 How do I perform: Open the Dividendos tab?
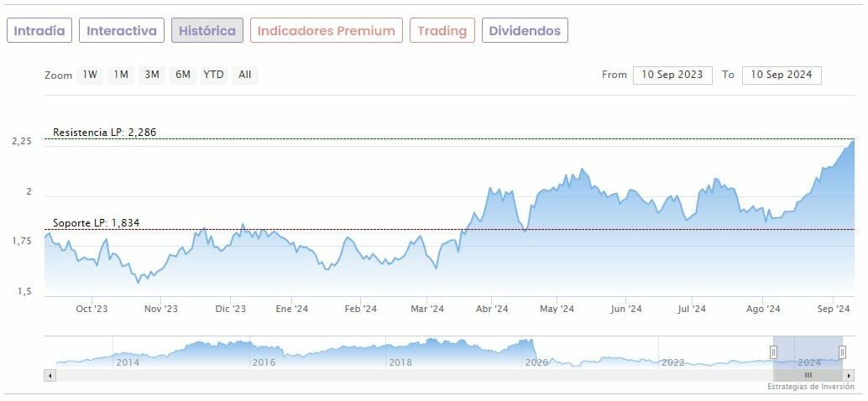click(525, 31)
